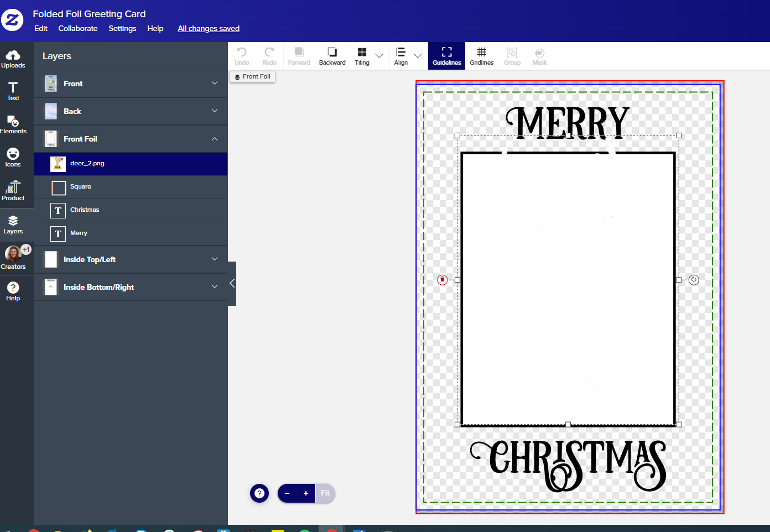The width and height of the screenshot is (770, 532).
Task: Toggle Gridlines on the canvas
Action: click(481, 56)
